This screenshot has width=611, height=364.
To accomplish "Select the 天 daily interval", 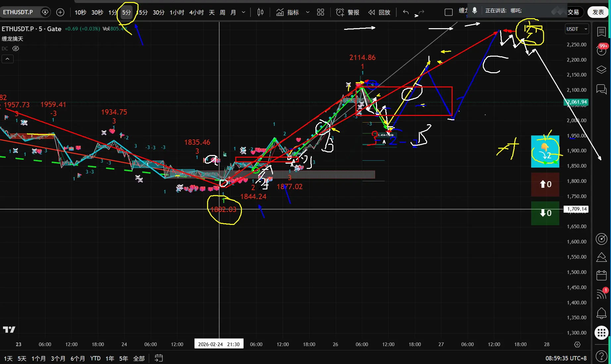I will tap(212, 12).
